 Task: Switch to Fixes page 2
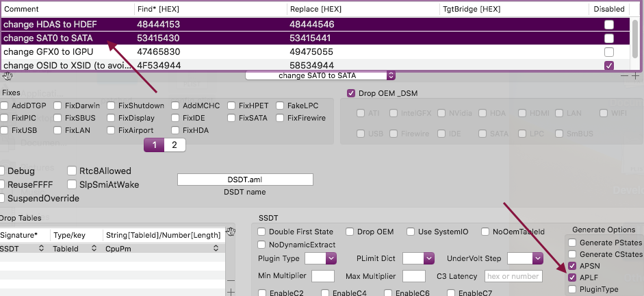(175, 145)
